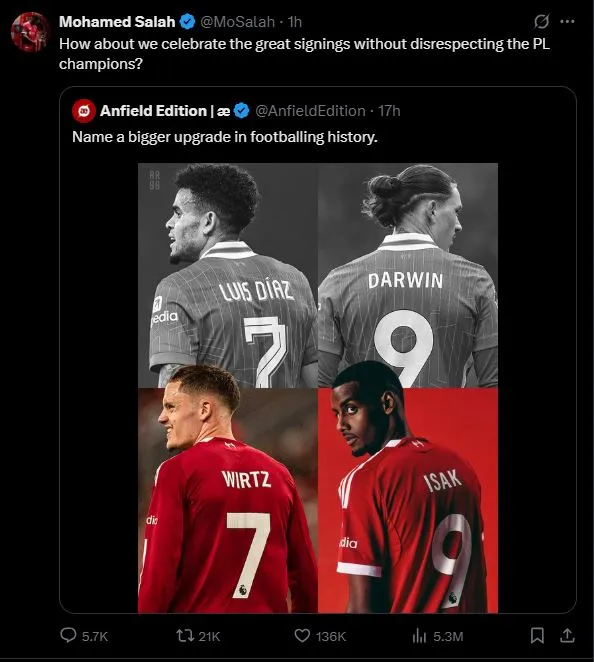Open the quoted tweet's player collage image
The width and height of the screenshot is (594, 662).
pos(318,388)
